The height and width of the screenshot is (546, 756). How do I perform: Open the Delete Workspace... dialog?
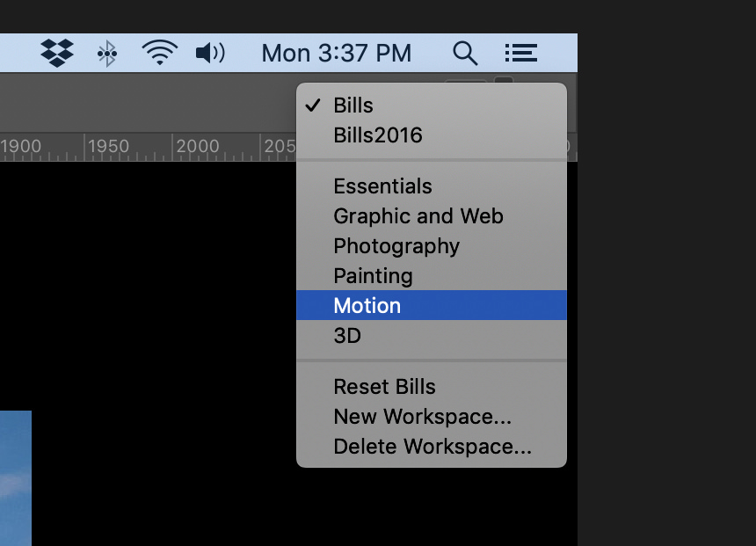[x=432, y=447]
